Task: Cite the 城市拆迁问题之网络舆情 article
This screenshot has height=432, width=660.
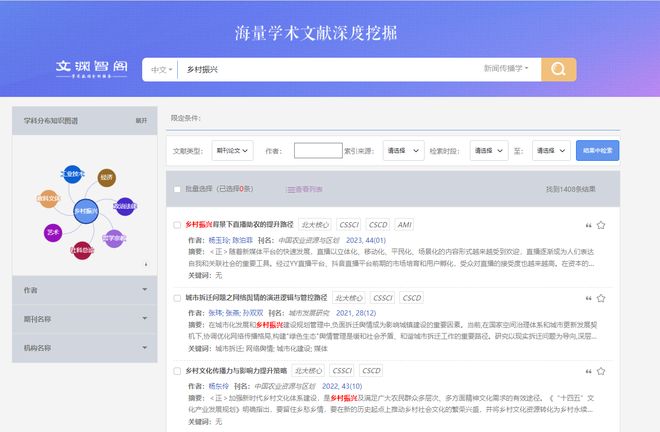Action: [x=588, y=299]
